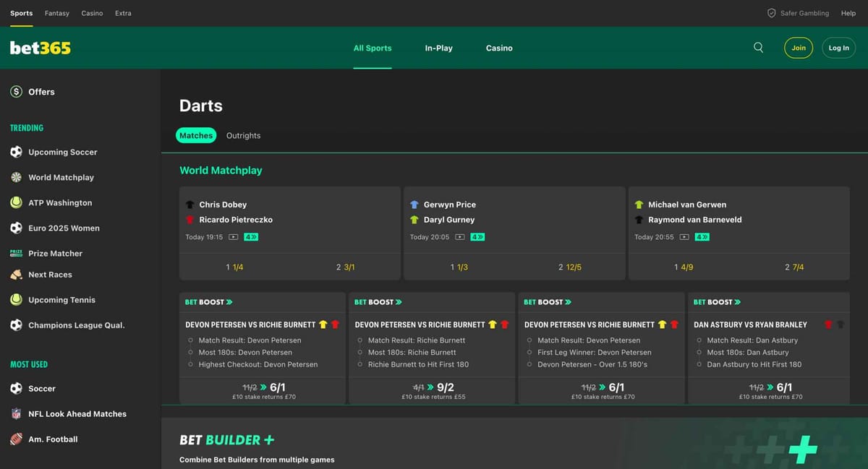Click the Euro 2025 Women ball icon
This screenshot has width=868, height=469.
click(x=16, y=228)
